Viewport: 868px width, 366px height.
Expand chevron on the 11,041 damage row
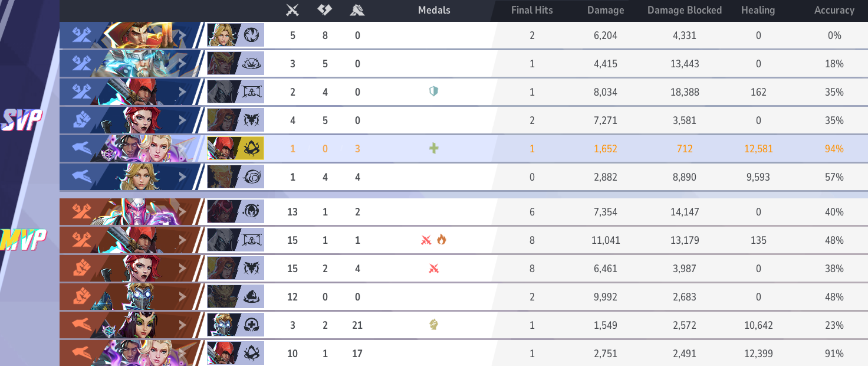tap(182, 240)
